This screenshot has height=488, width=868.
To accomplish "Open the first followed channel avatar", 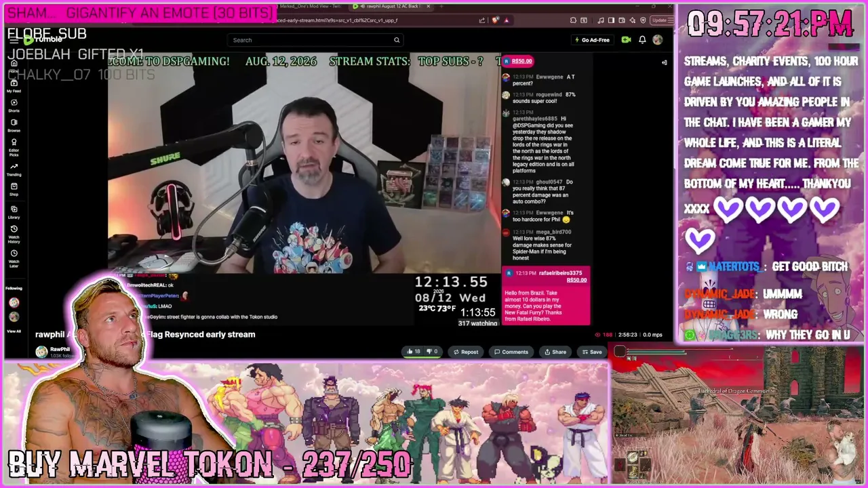I will click(14, 302).
